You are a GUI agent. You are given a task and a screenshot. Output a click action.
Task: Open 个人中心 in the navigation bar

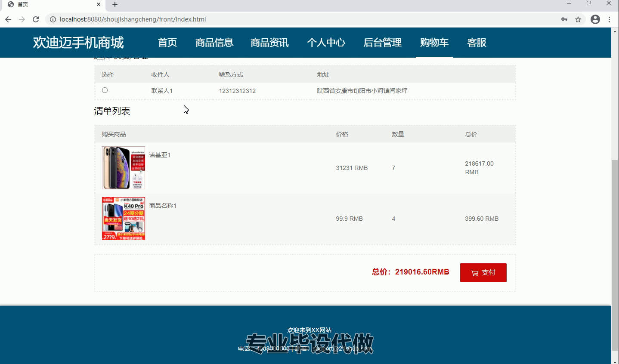[326, 43]
